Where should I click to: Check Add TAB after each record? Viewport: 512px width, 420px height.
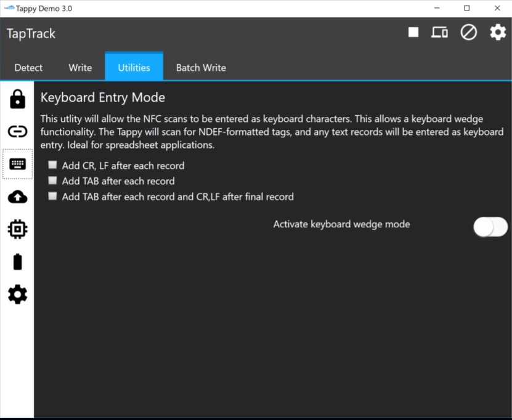[53, 181]
